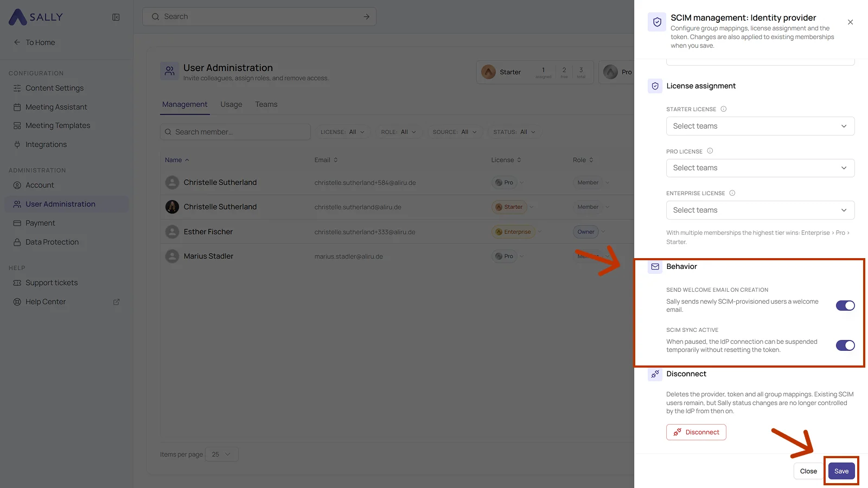868x488 pixels.
Task: Click the red Disconnect button
Action: click(696, 432)
